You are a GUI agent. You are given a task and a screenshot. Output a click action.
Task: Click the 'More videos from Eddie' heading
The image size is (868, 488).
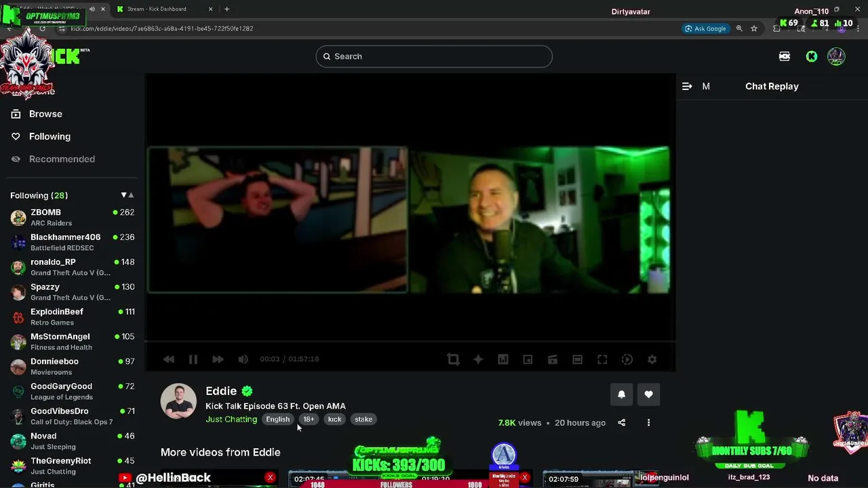click(x=220, y=452)
